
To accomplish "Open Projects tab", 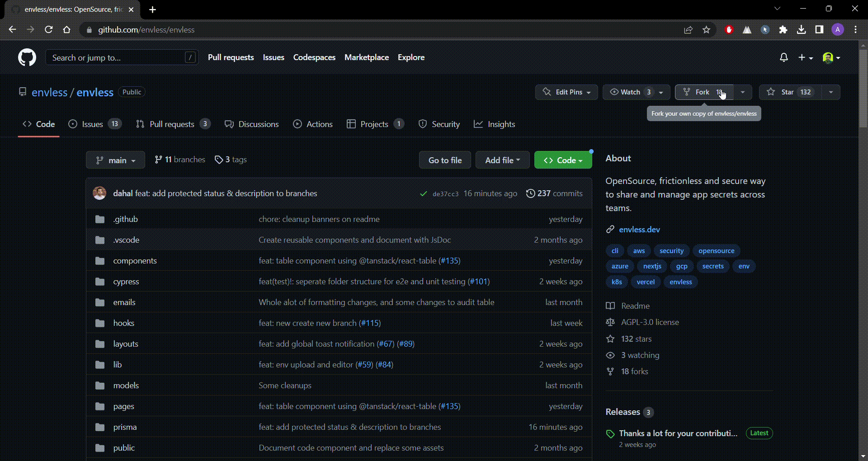I will point(375,124).
